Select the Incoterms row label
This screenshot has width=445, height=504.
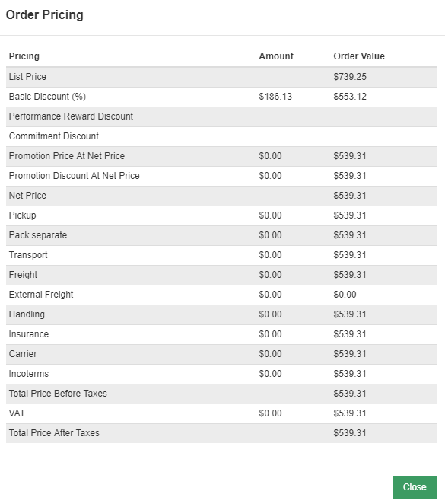29,374
